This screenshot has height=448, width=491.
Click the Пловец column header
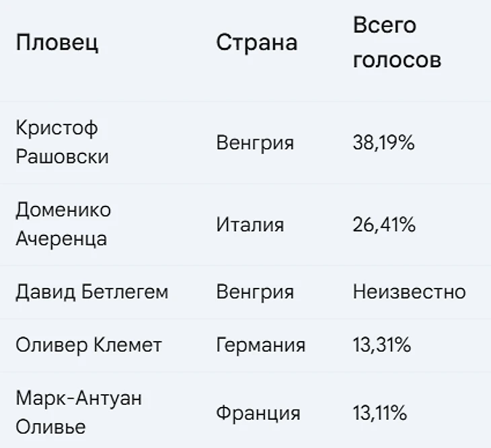57,43
